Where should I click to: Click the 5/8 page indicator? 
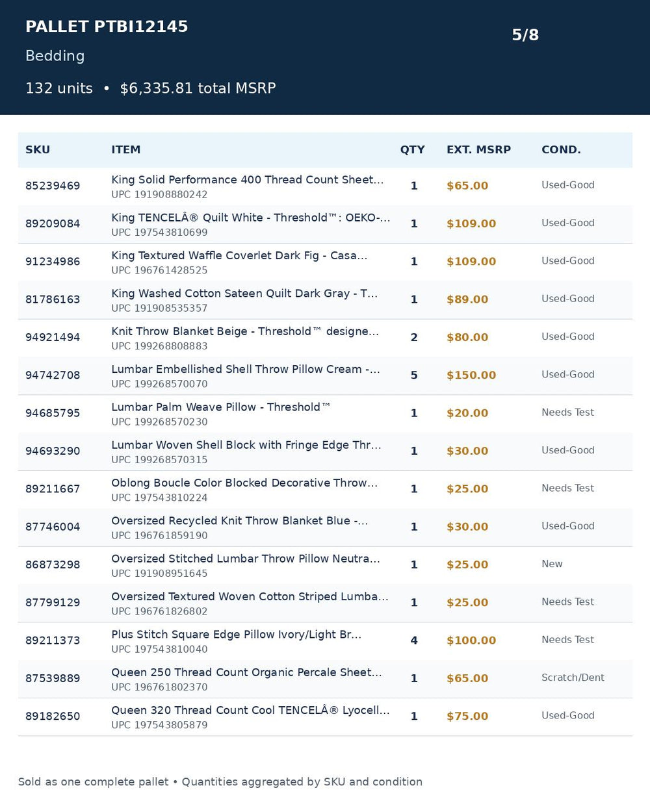(x=525, y=35)
